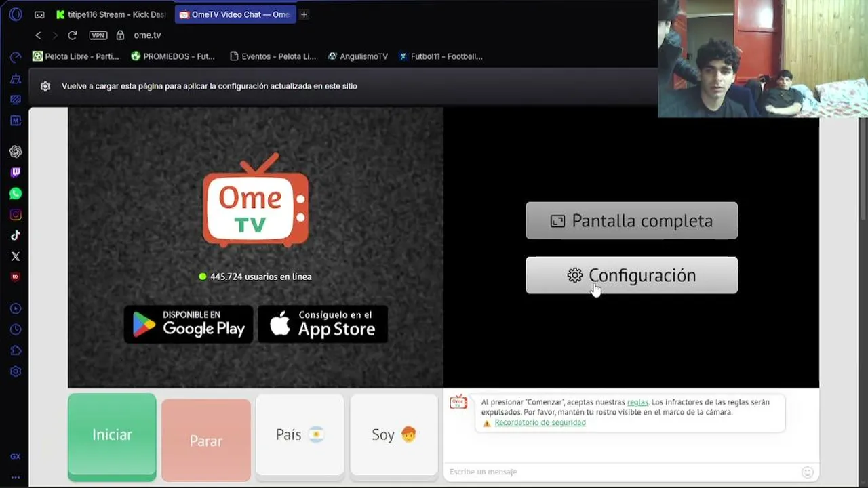Click the 445.724 usuarios en línea text

coord(261,277)
